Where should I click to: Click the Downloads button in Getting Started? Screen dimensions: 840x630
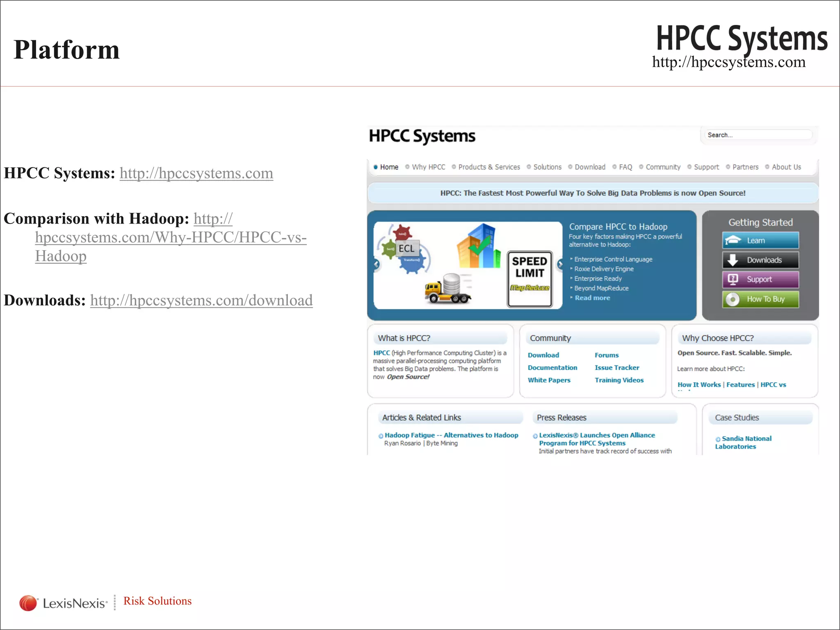coord(760,260)
